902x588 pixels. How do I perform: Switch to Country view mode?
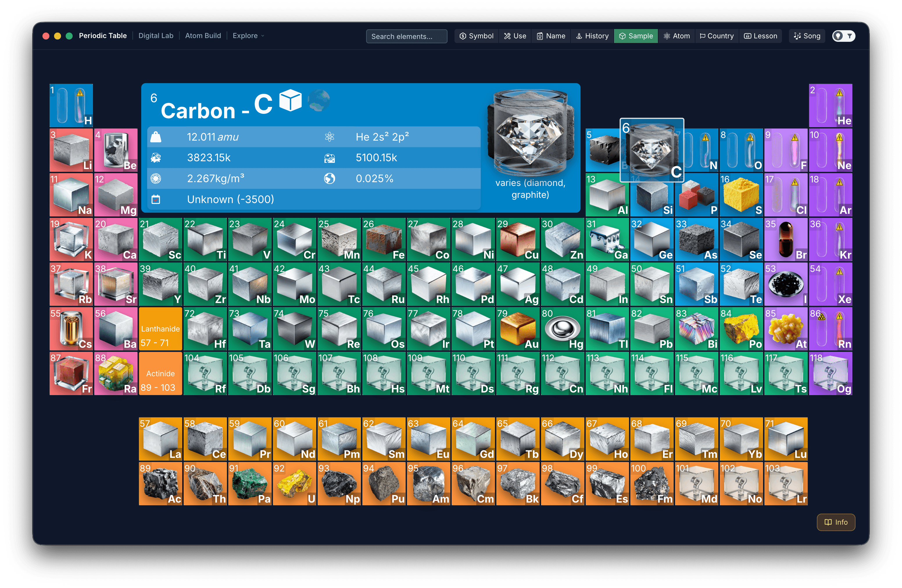pyautogui.click(x=717, y=36)
